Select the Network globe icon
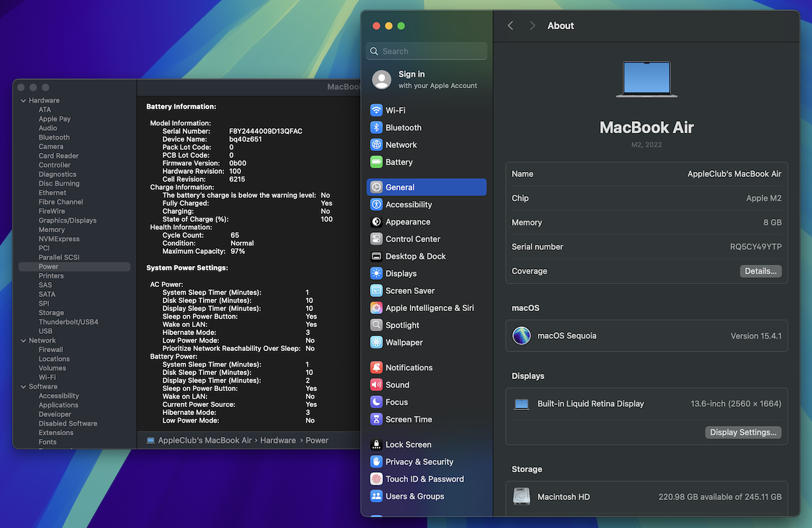812x528 pixels. (376, 145)
